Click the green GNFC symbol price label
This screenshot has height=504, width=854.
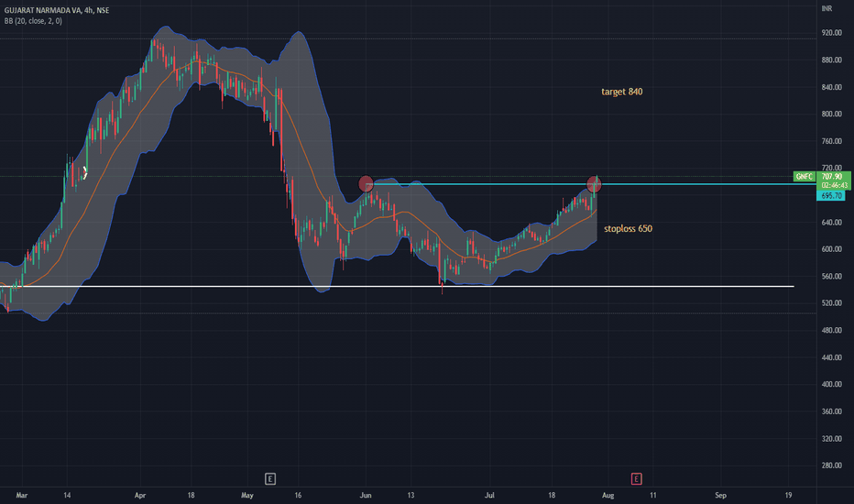[x=805, y=177]
